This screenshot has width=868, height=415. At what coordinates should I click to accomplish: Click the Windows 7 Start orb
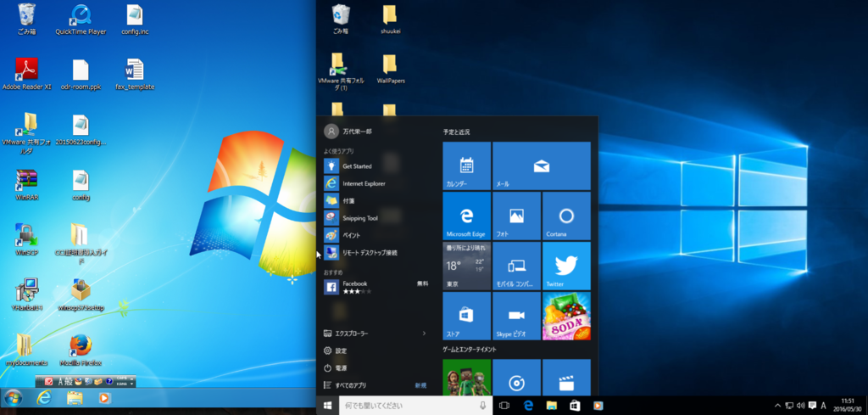click(14, 398)
